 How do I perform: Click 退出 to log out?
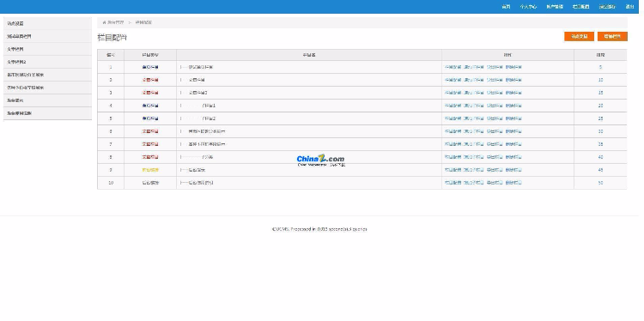(x=630, y=7)
